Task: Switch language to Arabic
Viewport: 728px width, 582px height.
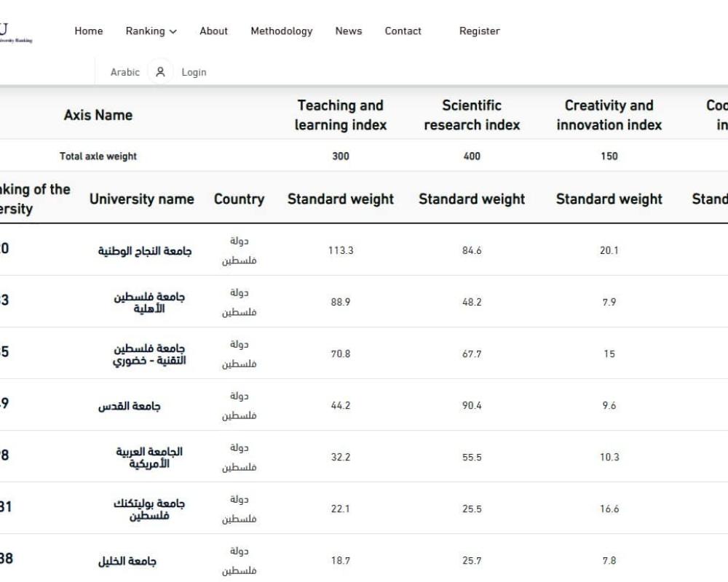Action: (x=124, y=72)
